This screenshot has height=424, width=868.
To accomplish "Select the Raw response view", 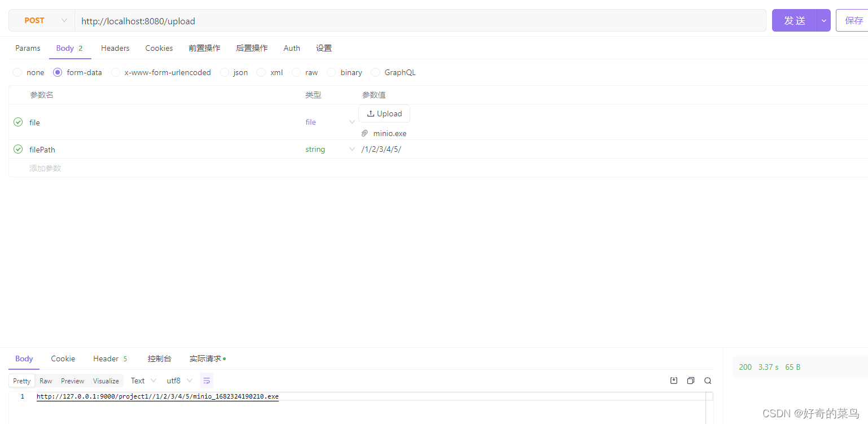I will [46, 381].
